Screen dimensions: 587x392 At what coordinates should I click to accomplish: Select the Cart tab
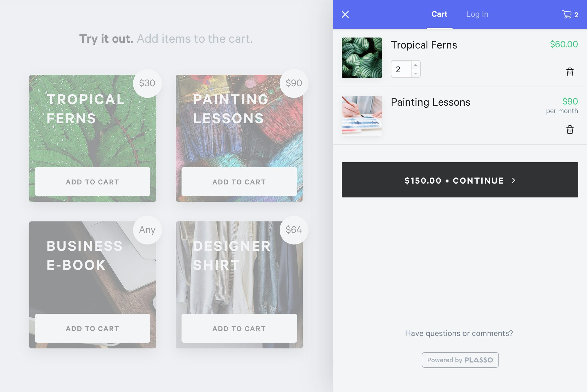[439, 14]
